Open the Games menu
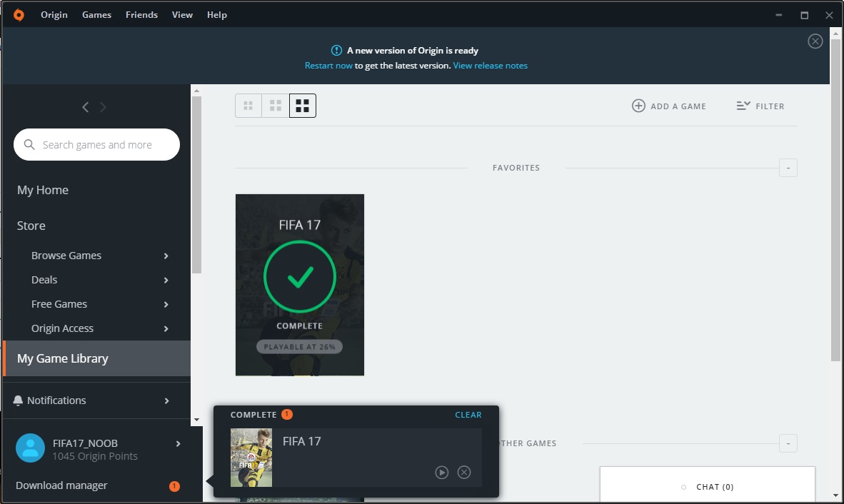844x504 pixels. [96, 14]
